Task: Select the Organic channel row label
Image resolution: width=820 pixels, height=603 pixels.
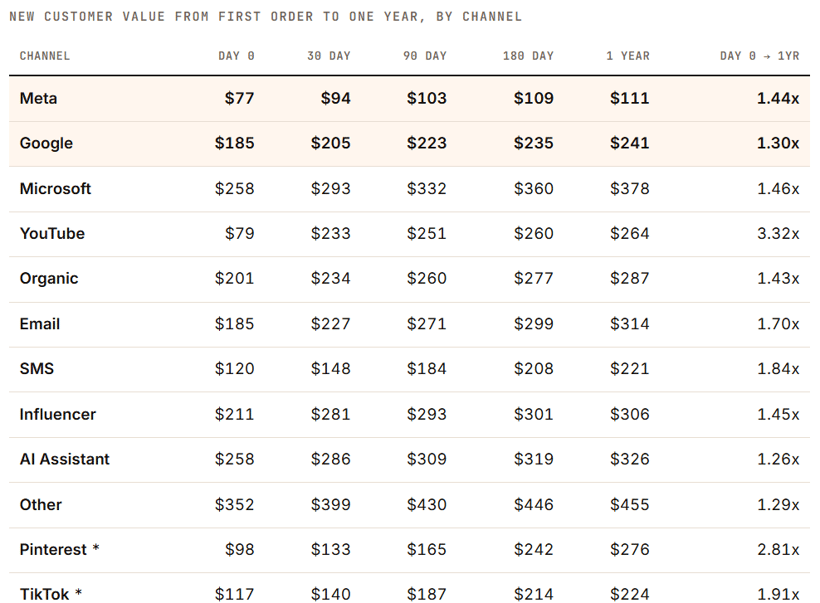Action: click(49, 279)
